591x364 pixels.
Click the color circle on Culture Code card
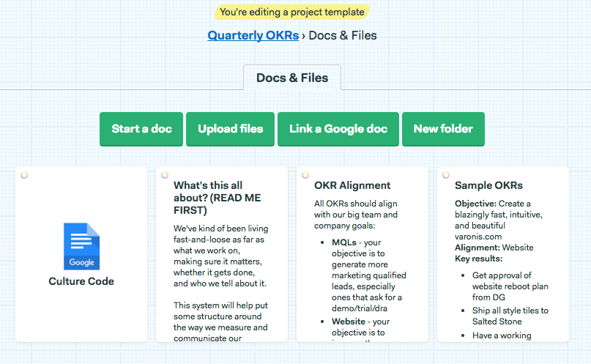[x=24, y=175]
